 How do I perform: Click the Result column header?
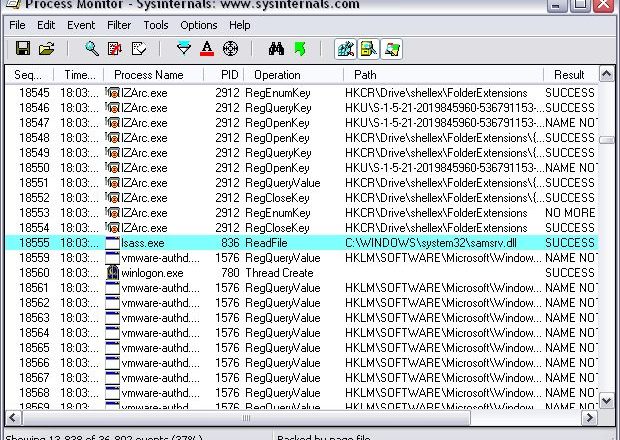click(571, 75)
